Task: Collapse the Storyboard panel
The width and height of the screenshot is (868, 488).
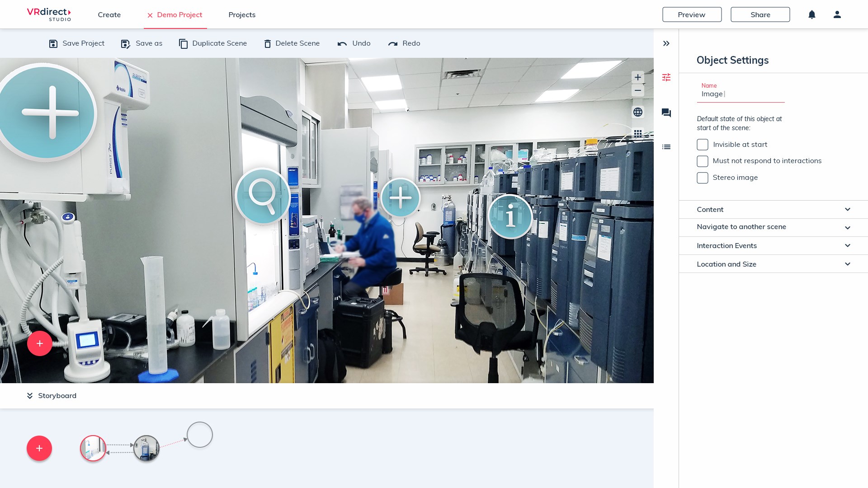Action: [x=30, y=396]
